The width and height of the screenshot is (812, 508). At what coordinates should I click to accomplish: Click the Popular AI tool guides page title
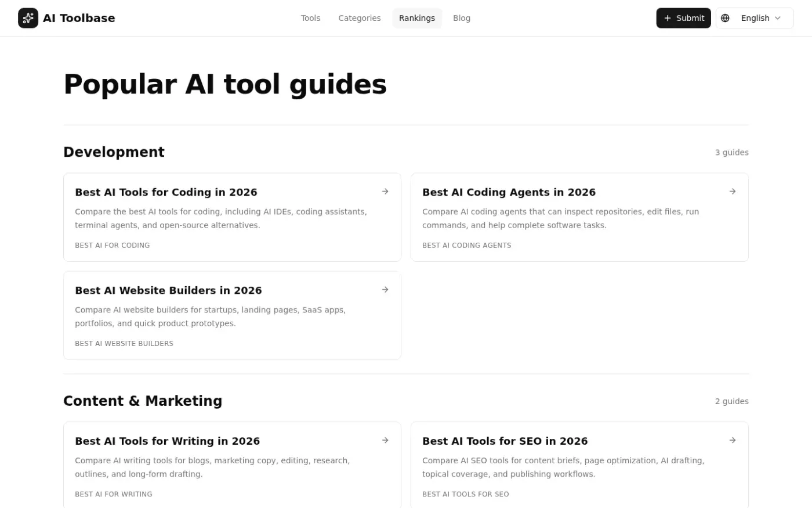pyautogui.click(x=225, y=84)
